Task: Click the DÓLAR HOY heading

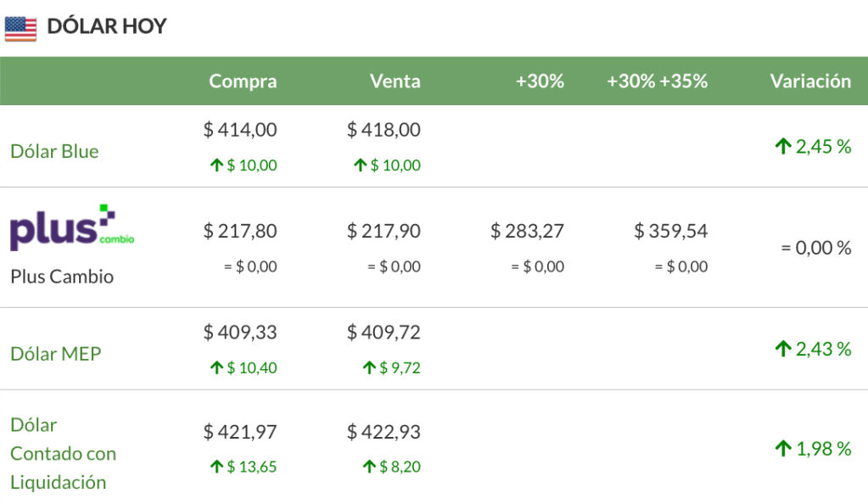Action: (107, 26)
